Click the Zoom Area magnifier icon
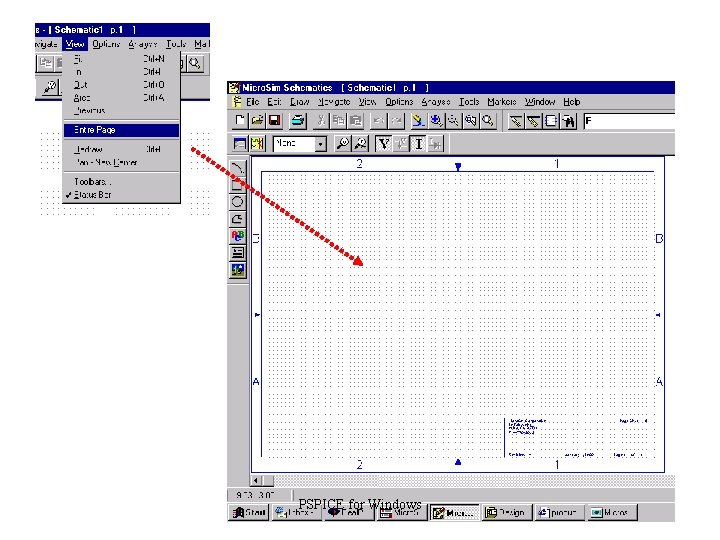This screenshot has width=720, height=540. pyautogui.click(x=471, y=121)
